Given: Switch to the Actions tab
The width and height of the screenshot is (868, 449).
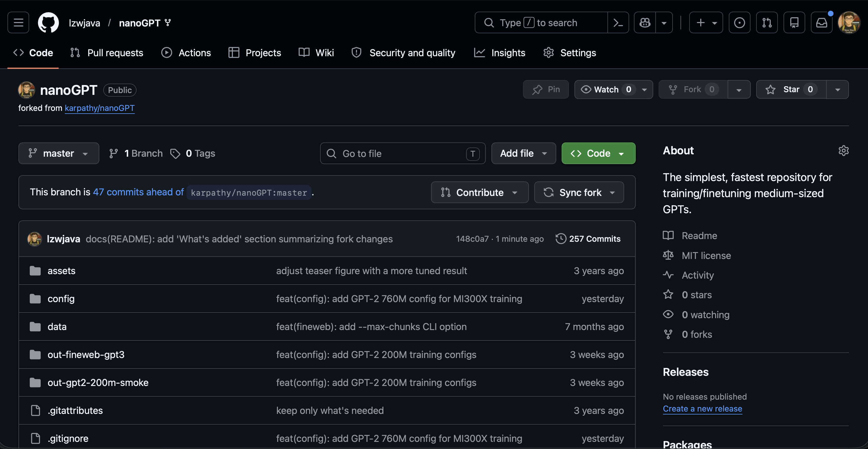Looking at the screenshot, I should pyautogui.click(x=186, y=53).
